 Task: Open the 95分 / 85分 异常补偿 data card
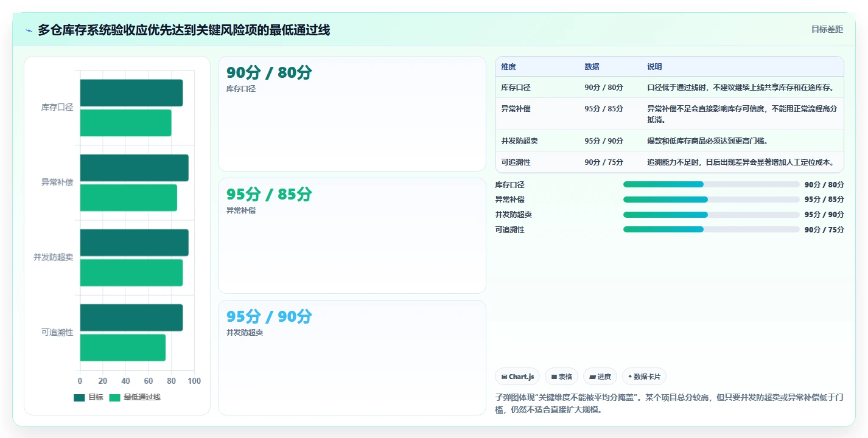(x=352, y=236)
